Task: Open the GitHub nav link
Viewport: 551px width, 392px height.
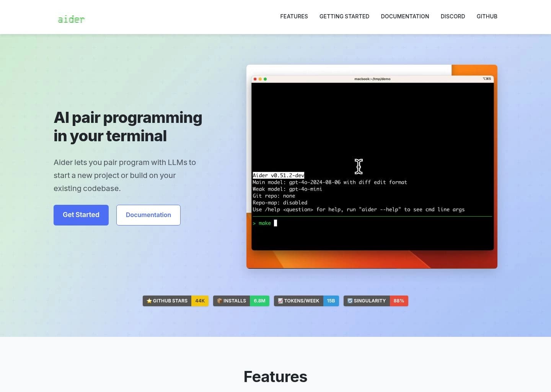Action: coord(487,16)
